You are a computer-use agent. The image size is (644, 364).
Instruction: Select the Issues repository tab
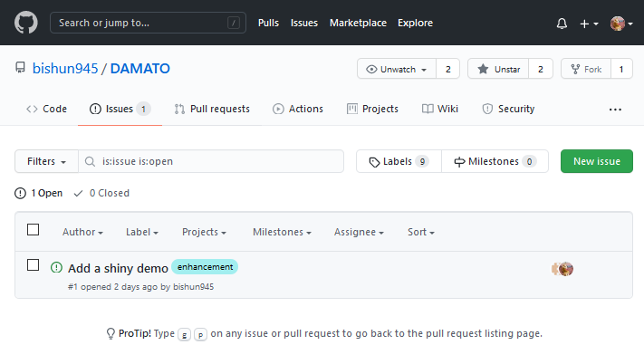tap(120, 109)
